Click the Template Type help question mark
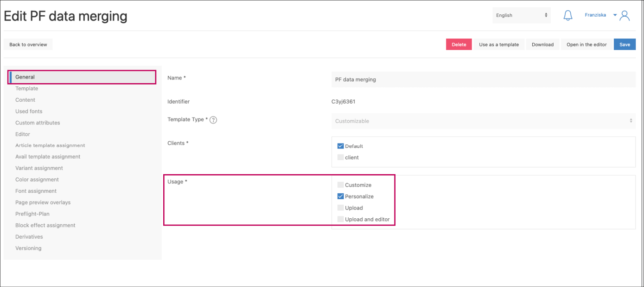Viewport: 644px width, 287px height. point(213,120)
